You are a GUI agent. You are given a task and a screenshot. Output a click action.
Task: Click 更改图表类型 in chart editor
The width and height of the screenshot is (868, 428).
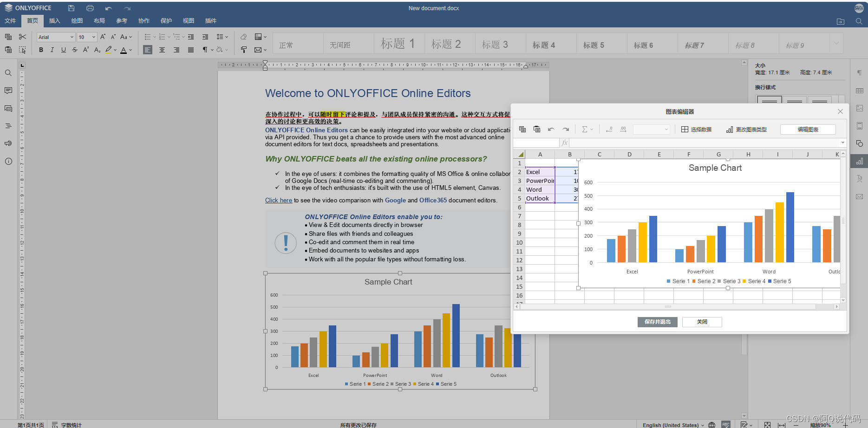[746, 129]
